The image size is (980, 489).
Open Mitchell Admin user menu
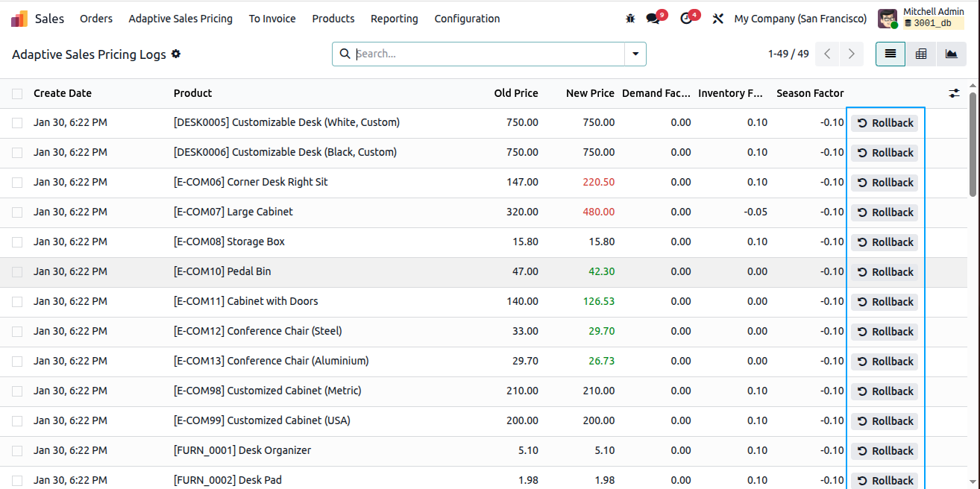[x=921, y=18]
